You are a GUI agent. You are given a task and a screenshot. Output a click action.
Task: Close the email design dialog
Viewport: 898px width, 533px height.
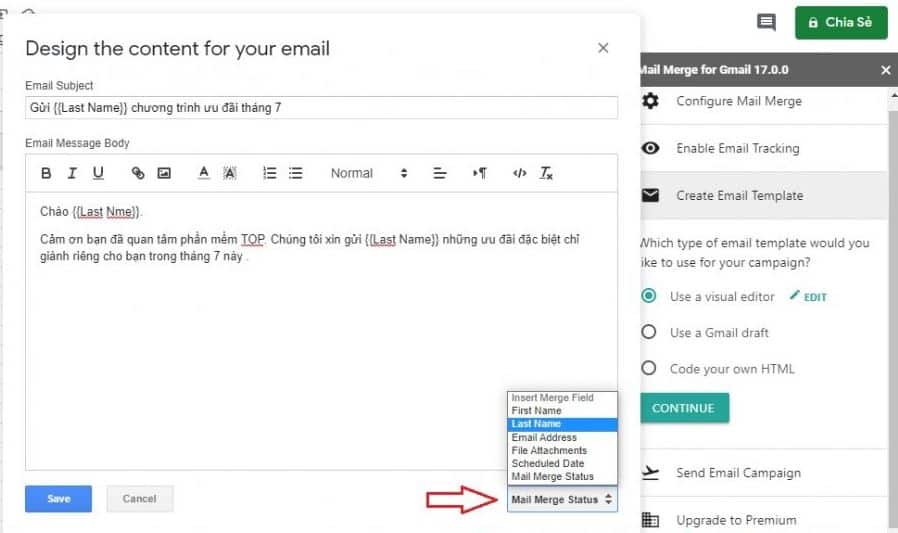click(603, 48)
